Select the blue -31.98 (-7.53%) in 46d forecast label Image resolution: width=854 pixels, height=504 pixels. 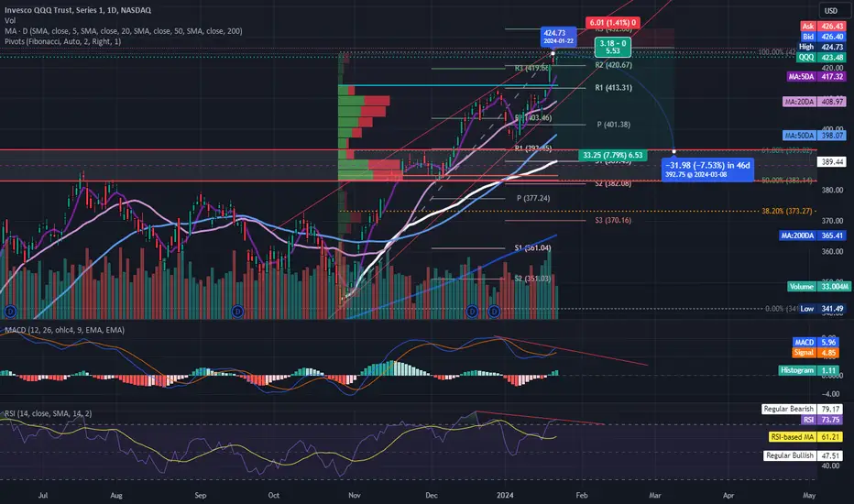click(707, 170)
